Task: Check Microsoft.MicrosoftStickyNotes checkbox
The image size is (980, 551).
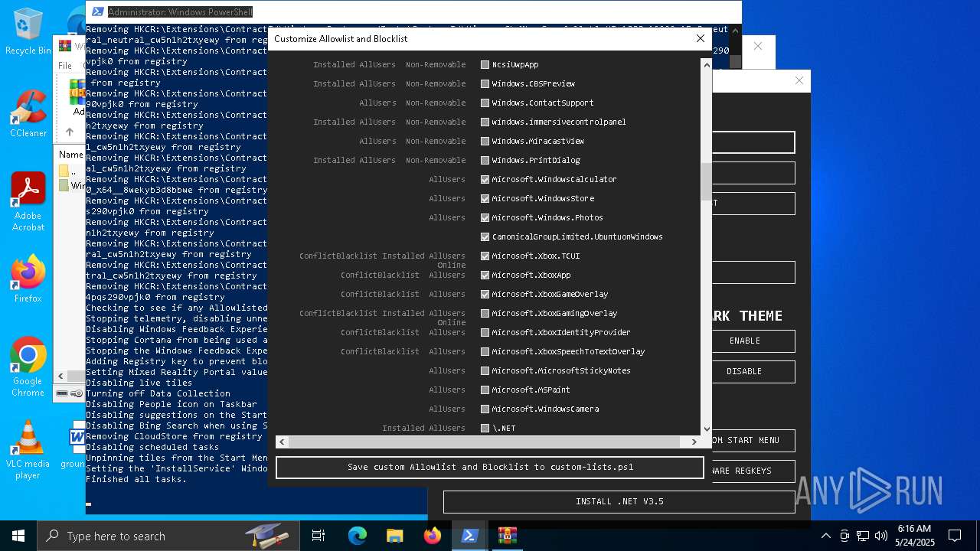Action: click(485, 370)
